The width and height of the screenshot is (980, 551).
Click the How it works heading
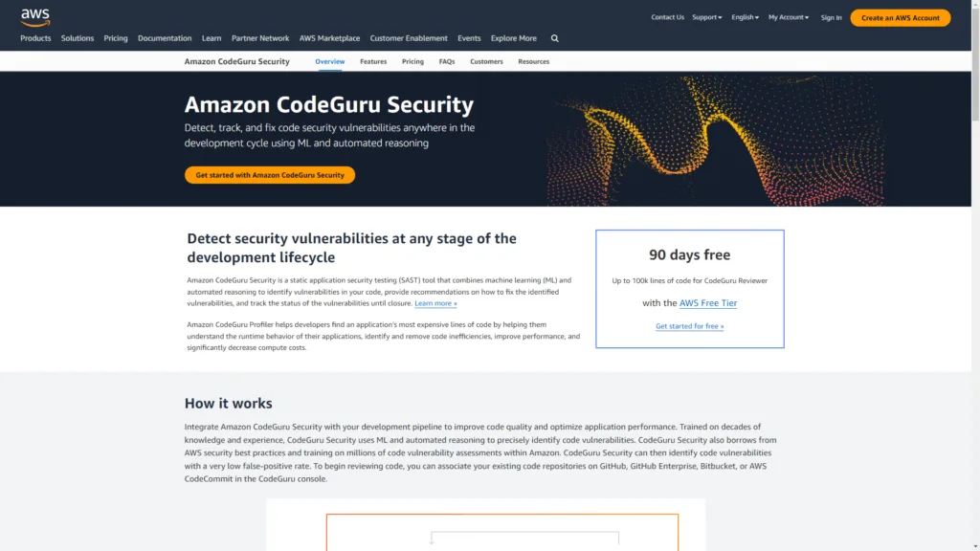pyautogui.click(x=228, y=404)
